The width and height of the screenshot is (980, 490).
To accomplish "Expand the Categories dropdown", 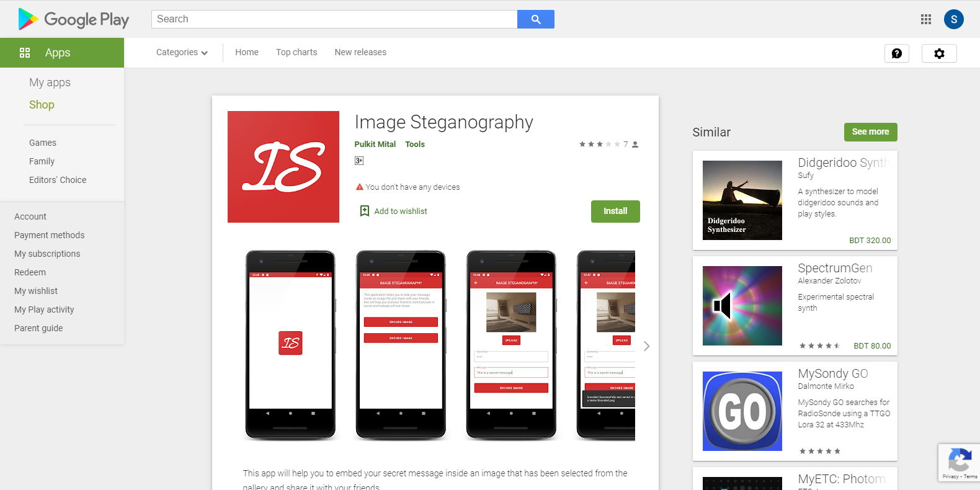I will pos(182,53).
